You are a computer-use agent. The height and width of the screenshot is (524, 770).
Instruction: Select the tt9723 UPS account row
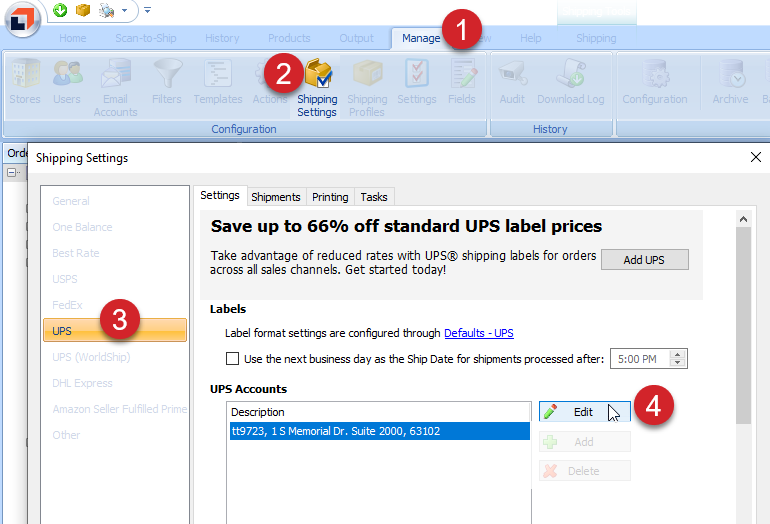(380, 431)
